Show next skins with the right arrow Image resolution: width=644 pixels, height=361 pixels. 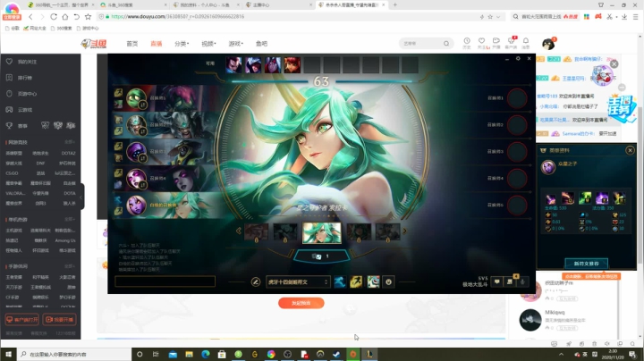405,231
